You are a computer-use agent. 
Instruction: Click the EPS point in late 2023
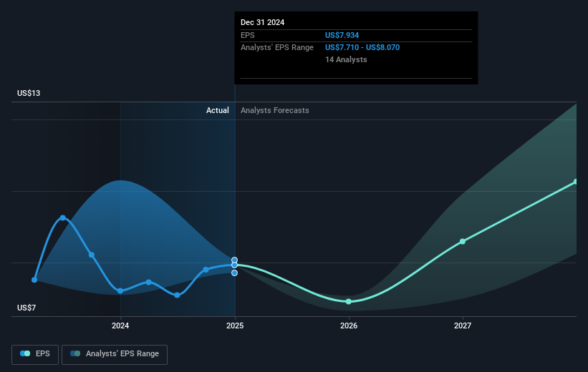point(92,255)
